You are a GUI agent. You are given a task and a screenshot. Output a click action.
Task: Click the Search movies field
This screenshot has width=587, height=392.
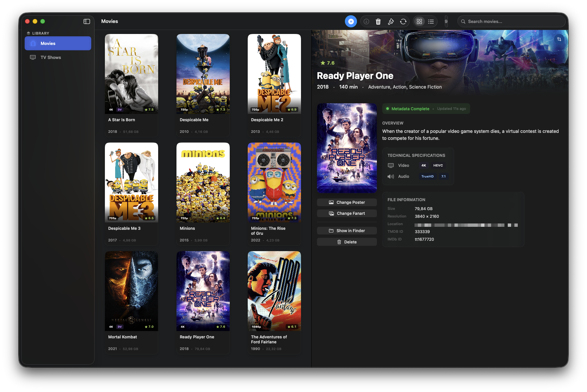pos(511,21)
